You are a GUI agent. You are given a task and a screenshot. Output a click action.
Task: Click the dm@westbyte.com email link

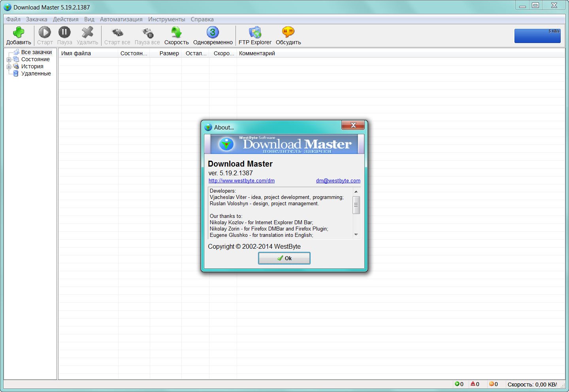[x=338, y=181]
